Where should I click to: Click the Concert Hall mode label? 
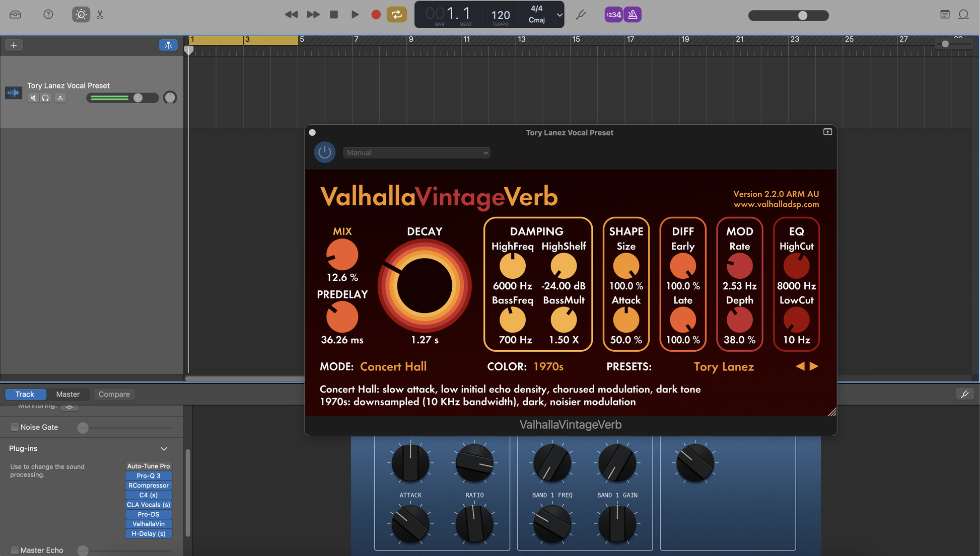point(393,367)
